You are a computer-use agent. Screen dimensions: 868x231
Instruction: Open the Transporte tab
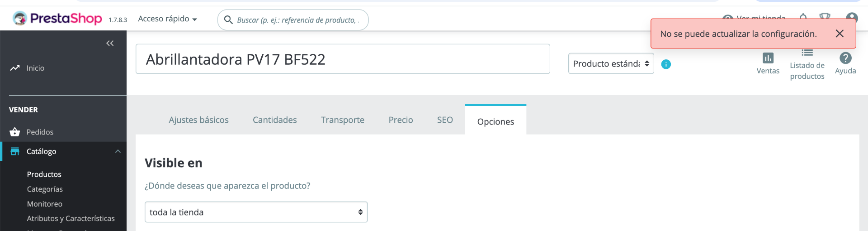pyautogui.click(x=342, y=120)
